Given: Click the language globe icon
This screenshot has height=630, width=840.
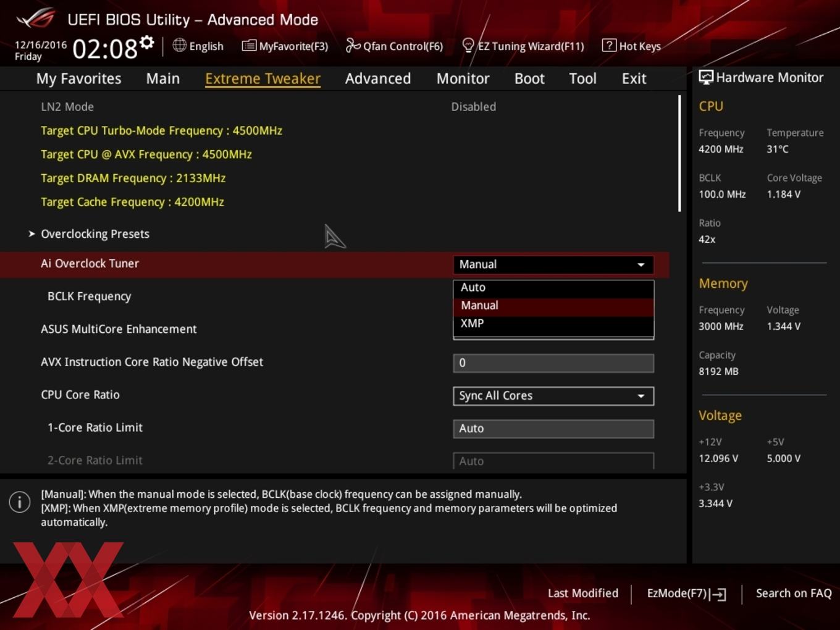Looking at the screenshot, I should point(179,45).
